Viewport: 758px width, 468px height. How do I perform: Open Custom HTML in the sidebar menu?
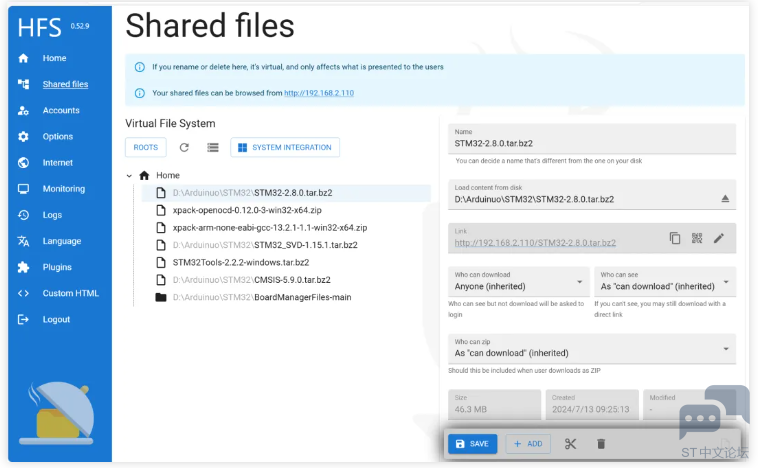click(71, 293)
